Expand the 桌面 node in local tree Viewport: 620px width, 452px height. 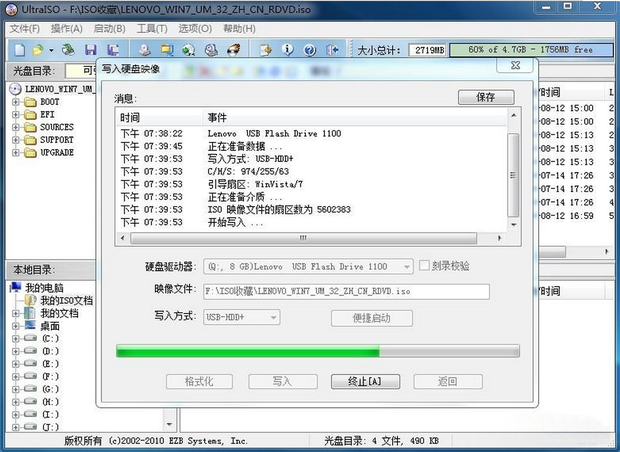15,326
